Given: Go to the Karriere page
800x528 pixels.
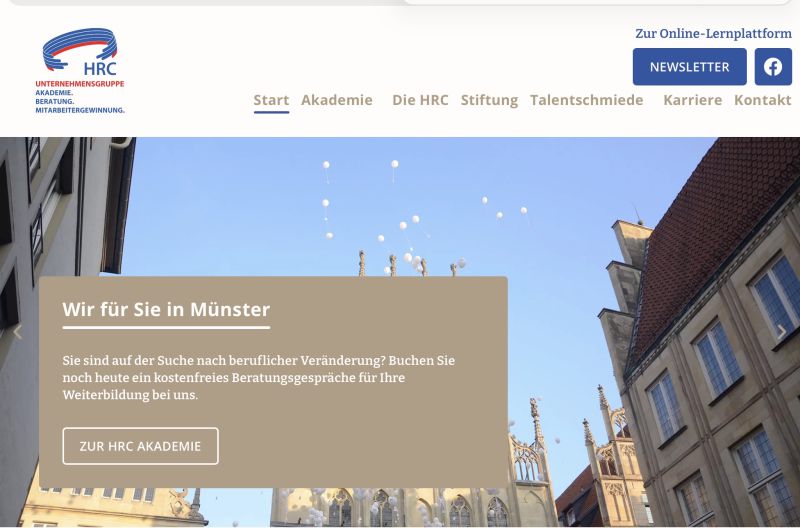Looking at the screenshot, I should 692,100.
